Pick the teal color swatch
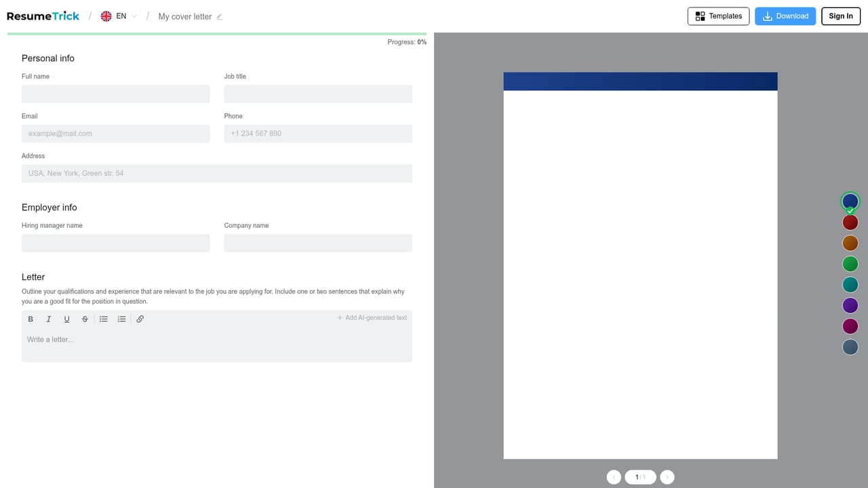This screenshot has height=488, width=868. click(850, 285)
